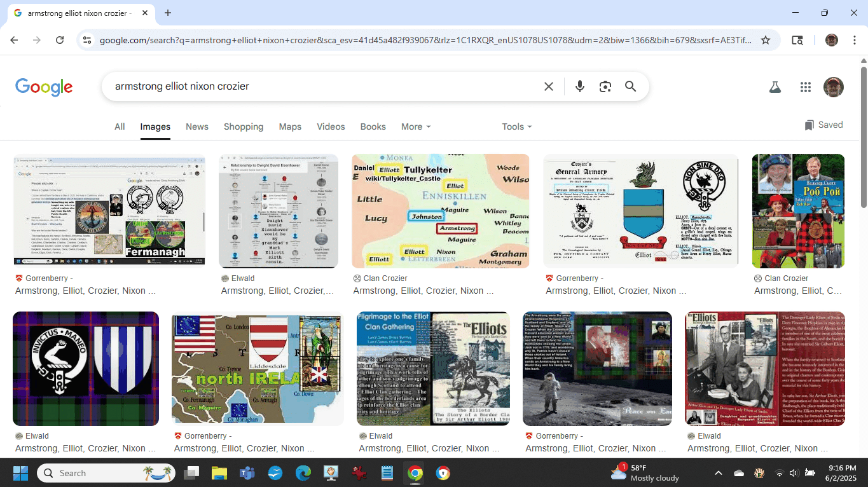Screen dimensions: 868x487
Task: Open the Videos tab
Action: click(x=331, y=127)
